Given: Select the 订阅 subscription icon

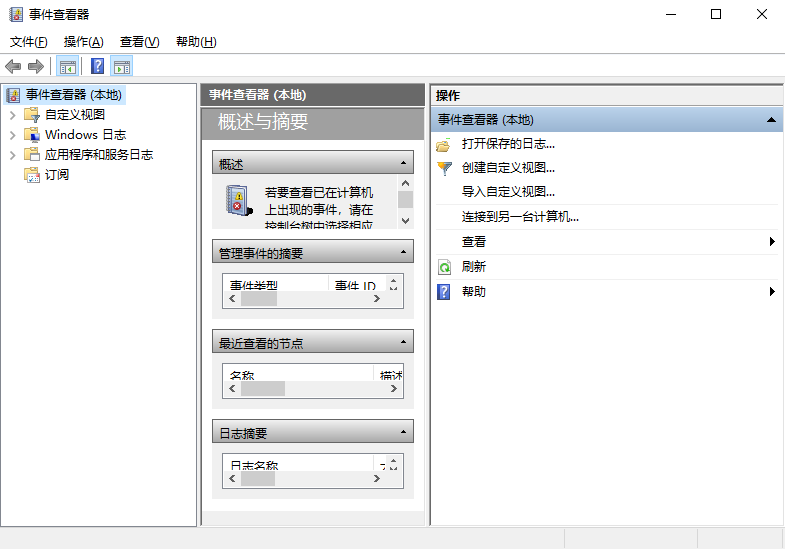Looking at the screenshot, I should tap(32, 175).
